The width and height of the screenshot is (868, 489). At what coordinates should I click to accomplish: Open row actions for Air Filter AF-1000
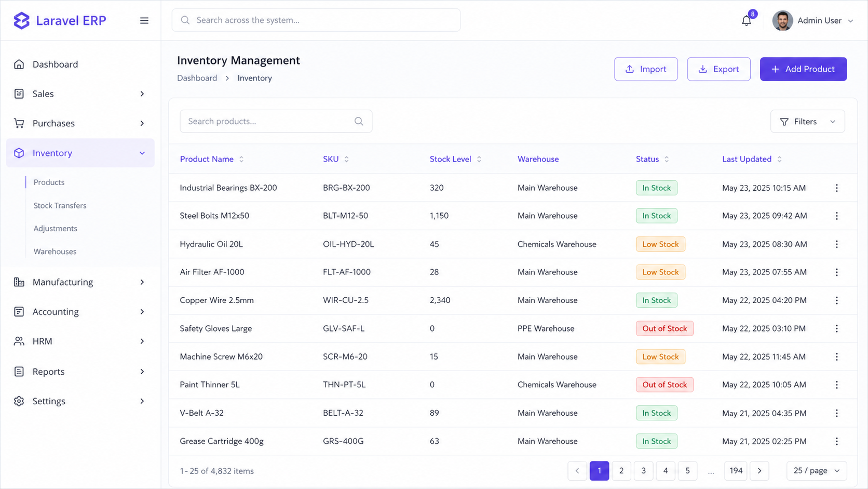tap(836, 272)
